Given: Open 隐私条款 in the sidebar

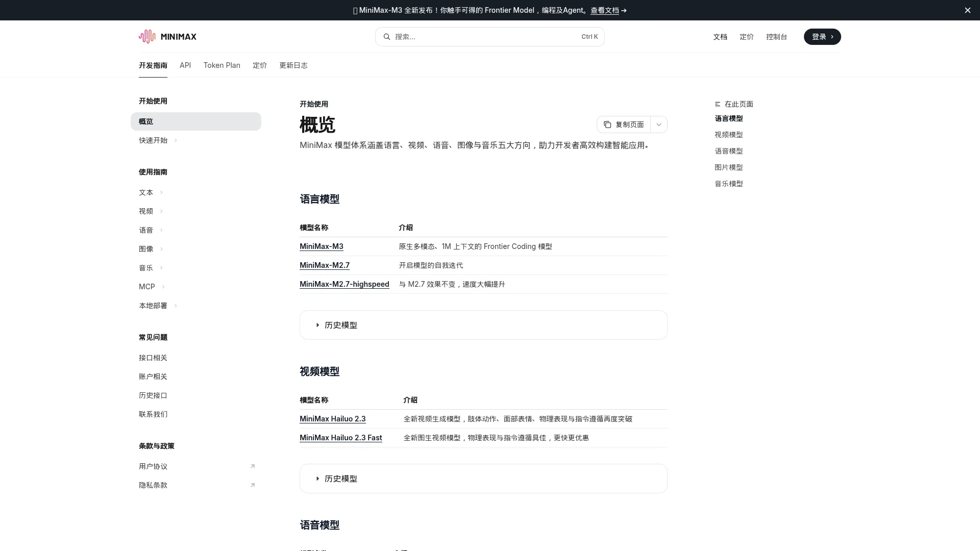Looking at the screenshot, I should 153,485.
